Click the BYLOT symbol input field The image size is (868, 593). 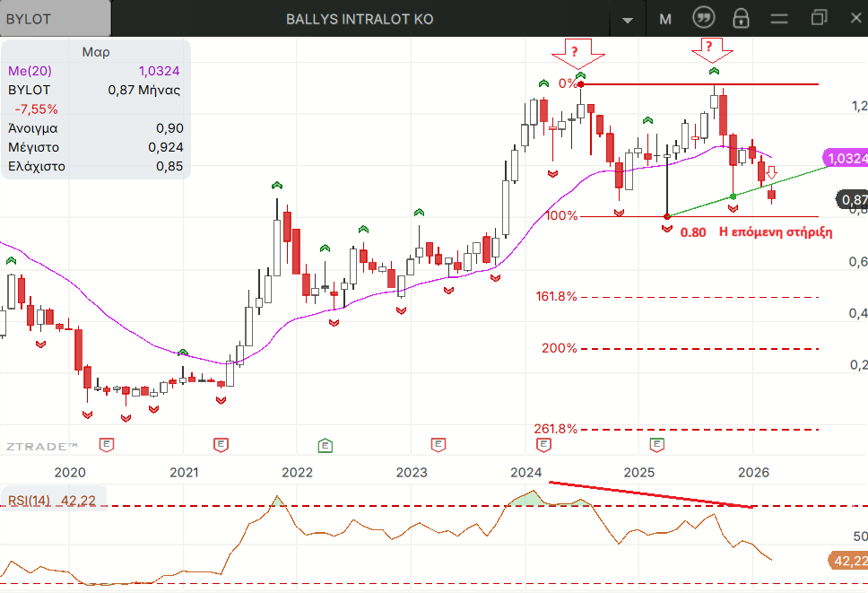54,19
